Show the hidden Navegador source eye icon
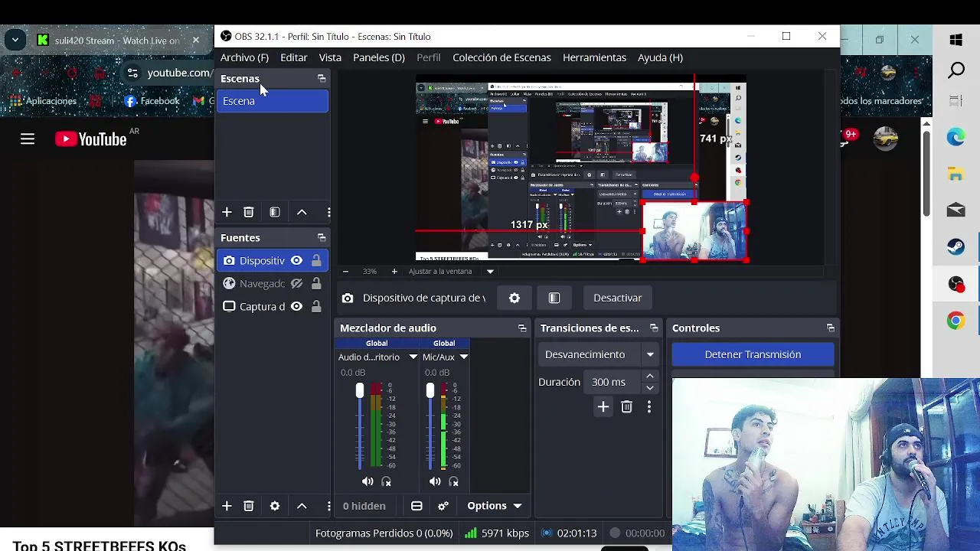Image resolution: width=980 pixels, height=551 pixels. [x=296, y=284]
